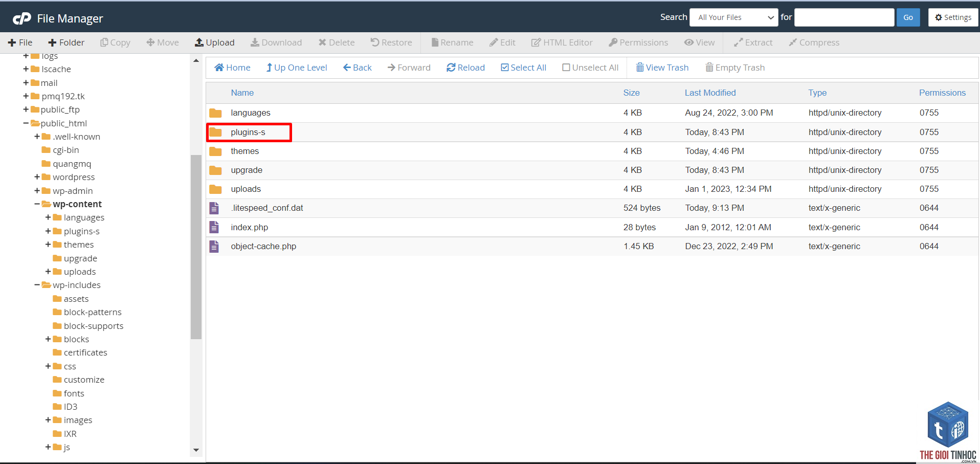Viewport: 980px width, 464px height.
Task: Click the Edit pencil button
Action: click(502, 42)
